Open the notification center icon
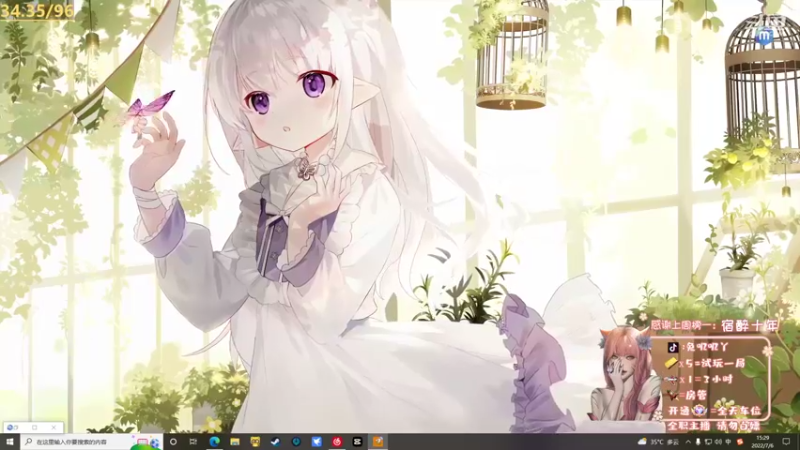The height and width of the screenshot is (450, 800). pyautogui.click(x=786, y=442)
